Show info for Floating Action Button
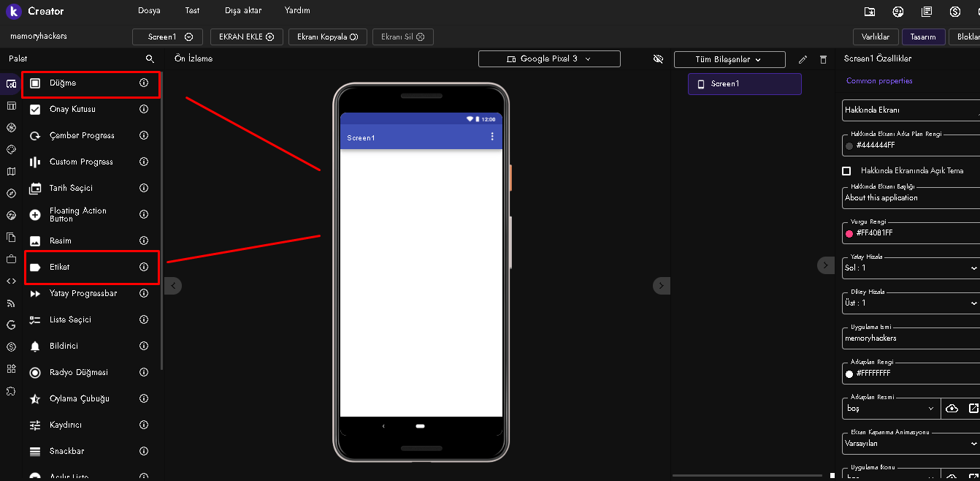The image size is (980, 481). 144,214
